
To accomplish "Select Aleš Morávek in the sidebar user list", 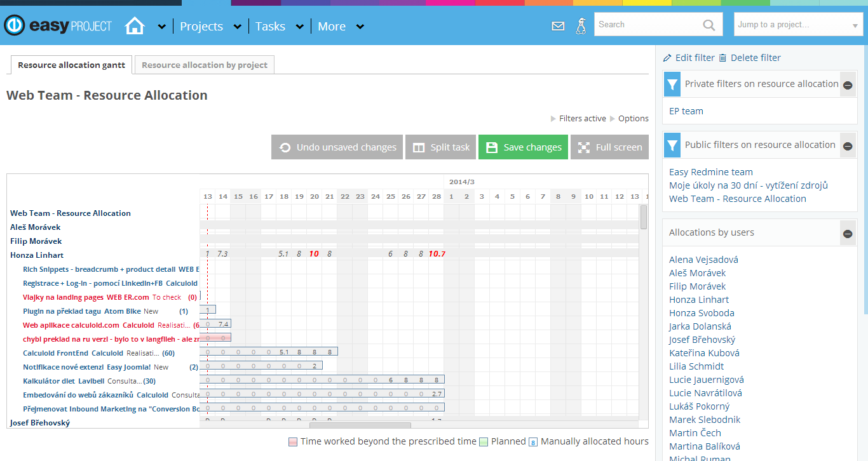I will (x=697, y=273).
